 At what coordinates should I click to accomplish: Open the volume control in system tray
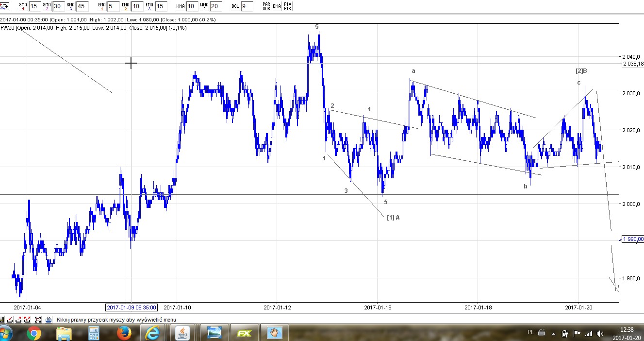click(600, 334)
